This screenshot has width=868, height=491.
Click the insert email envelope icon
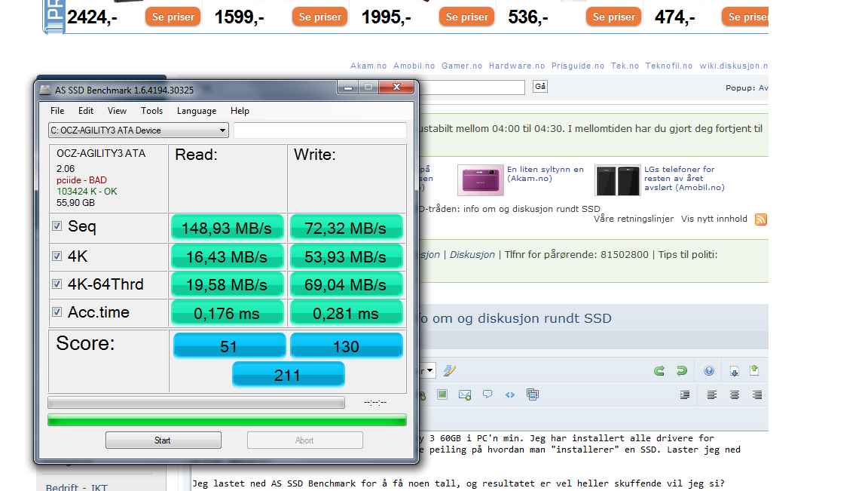(x=464, y=394)
